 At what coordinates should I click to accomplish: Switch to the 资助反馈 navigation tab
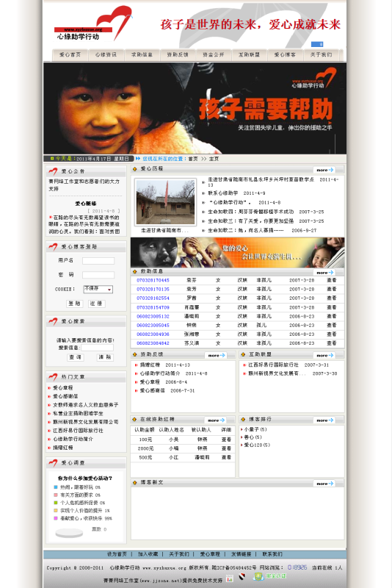coord(178,54)
